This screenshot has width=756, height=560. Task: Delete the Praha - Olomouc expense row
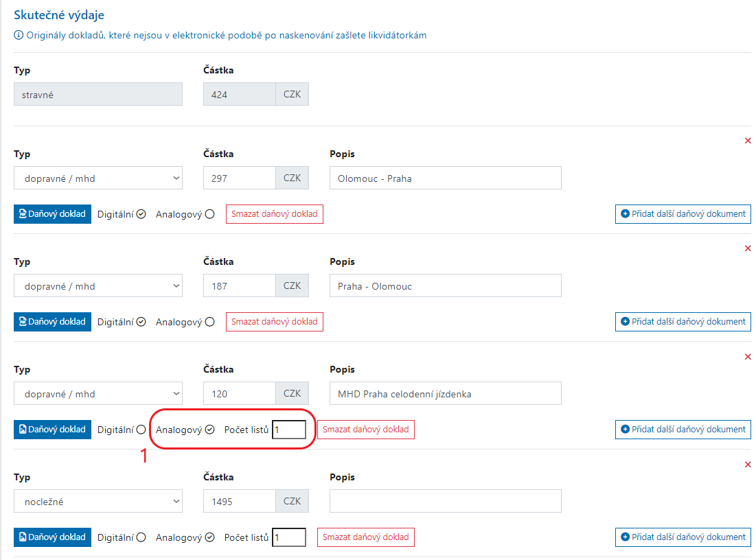pyautogui.click(x=748, y=248)
